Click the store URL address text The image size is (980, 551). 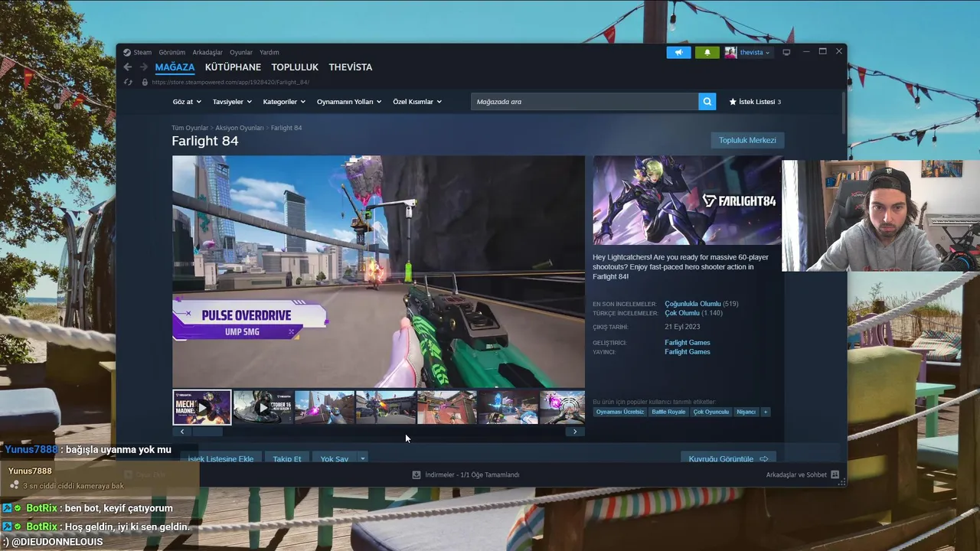point(230,82)
